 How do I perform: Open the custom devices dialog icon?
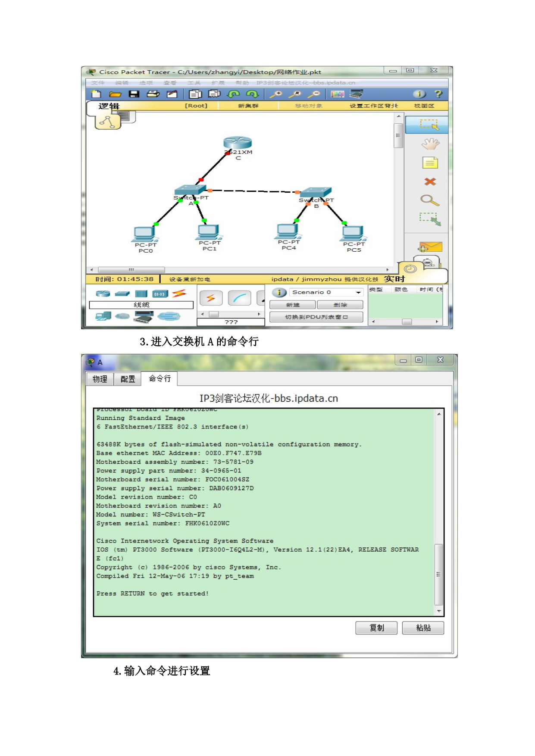[357, 94]
